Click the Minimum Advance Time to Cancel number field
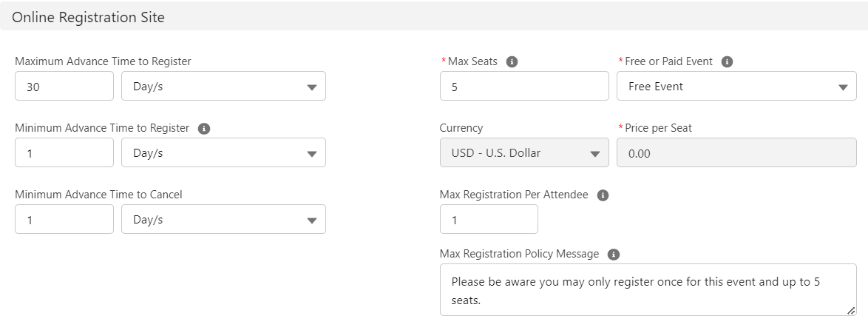Image resolution: width=868 pixels, height=333 pixels. tap(64, 220)
